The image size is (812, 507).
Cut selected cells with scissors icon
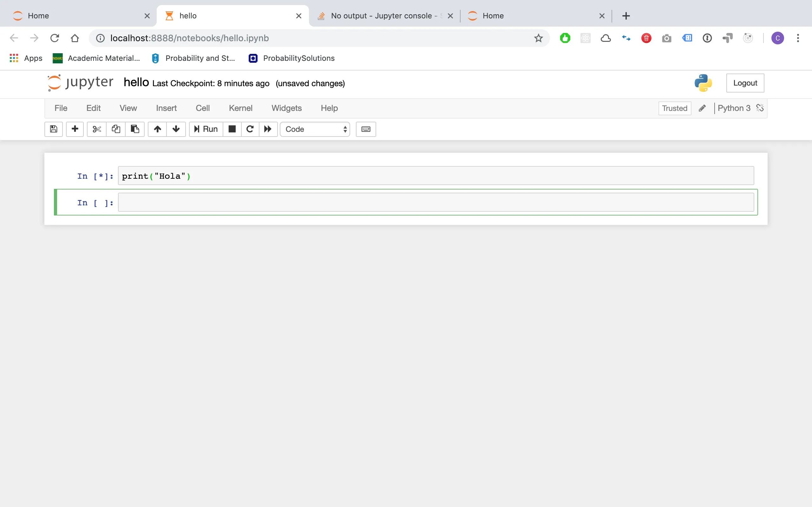click(97, 129)
